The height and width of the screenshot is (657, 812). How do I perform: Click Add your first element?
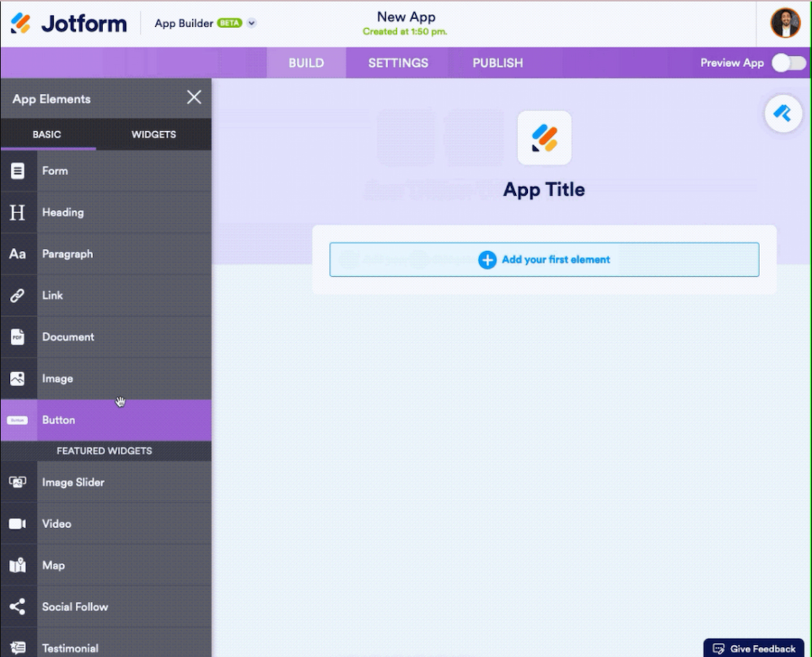(x=544, y=260)
